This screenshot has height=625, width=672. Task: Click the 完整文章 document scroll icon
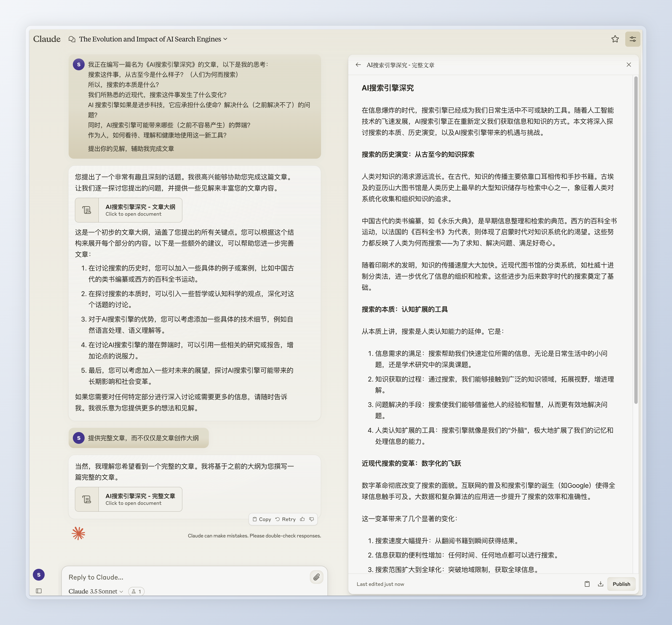point(87,499)
